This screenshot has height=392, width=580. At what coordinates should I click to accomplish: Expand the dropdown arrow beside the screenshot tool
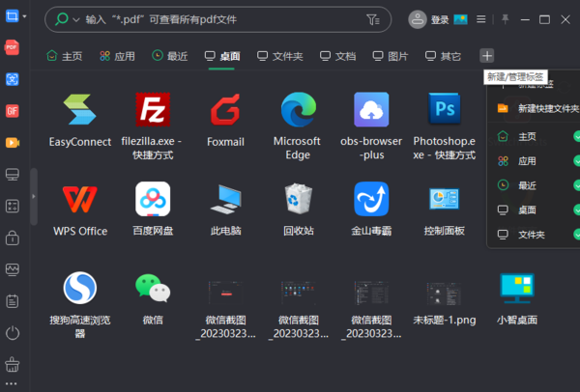pos(25,16)
